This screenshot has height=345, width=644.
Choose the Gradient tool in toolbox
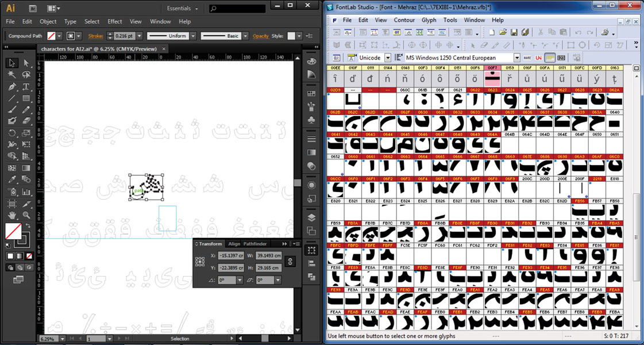point(26,168)
